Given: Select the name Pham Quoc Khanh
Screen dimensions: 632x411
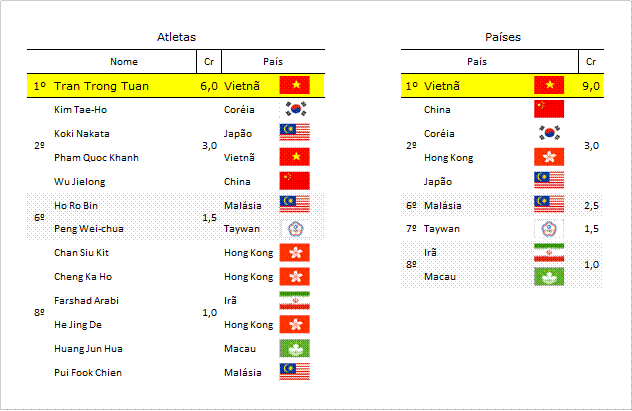Looking at the screenshot, I should pyautogui.click(x=96, y=158).
